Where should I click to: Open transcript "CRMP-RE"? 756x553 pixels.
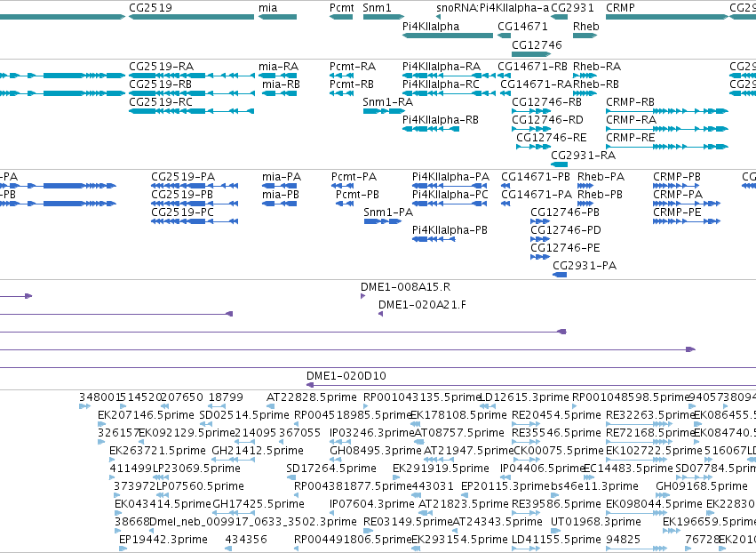coord(630,138)
